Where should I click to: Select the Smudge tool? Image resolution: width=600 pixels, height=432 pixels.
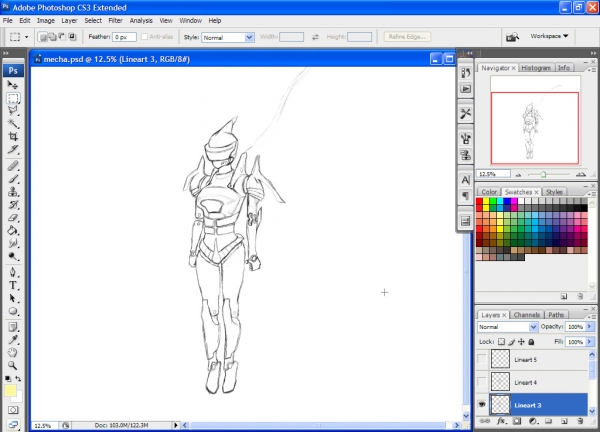[x=13, y=243]
